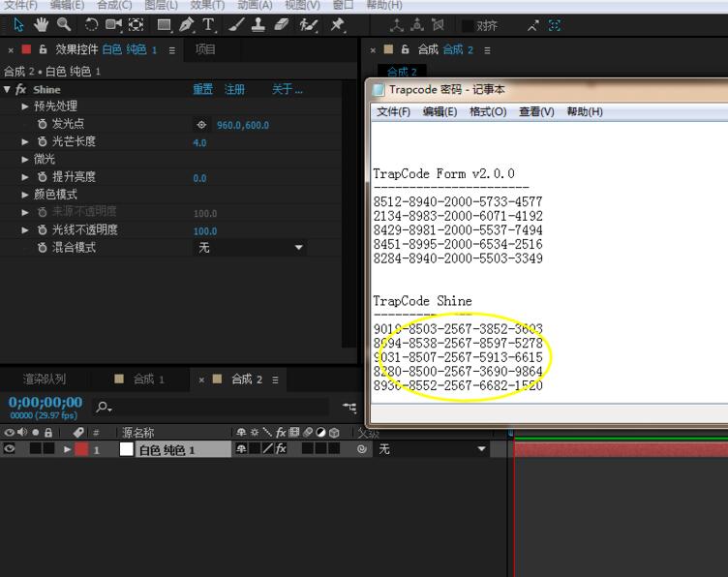The width and height of the screenshot is (728, 577).
Task: Select the Zoom magnifier tool
Action: (64, 24)
